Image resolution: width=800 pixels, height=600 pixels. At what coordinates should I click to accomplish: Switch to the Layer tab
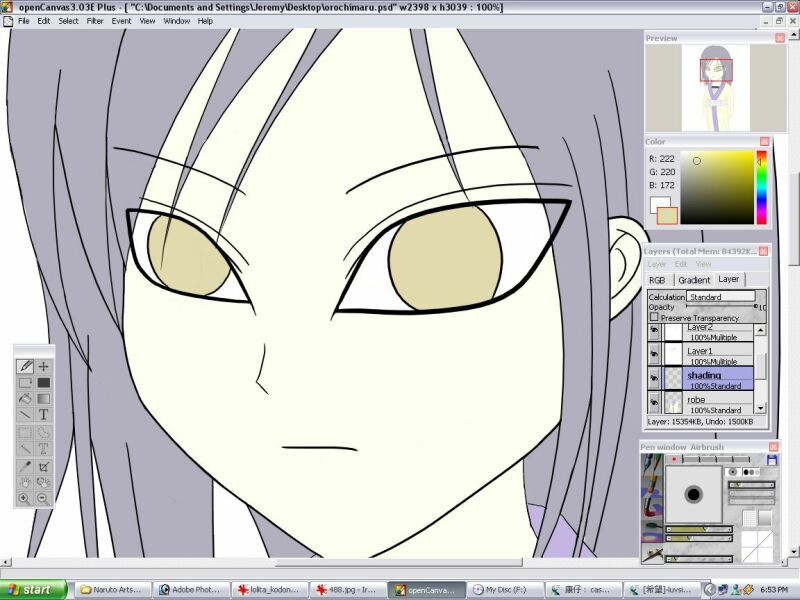(729, 279)
